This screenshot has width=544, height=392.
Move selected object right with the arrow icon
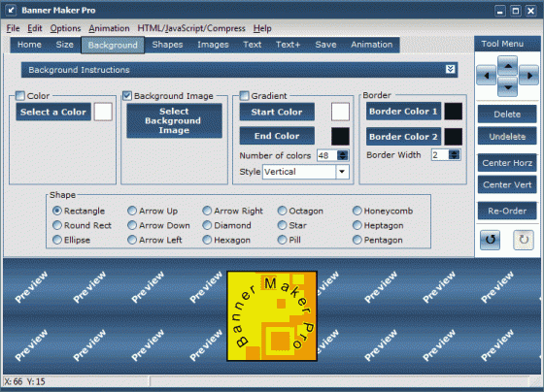coord(529,76)
